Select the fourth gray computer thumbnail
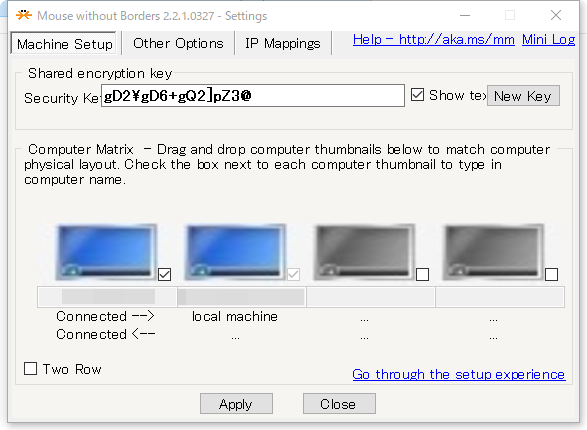The image size is (587, 430). tap(493, 252)
